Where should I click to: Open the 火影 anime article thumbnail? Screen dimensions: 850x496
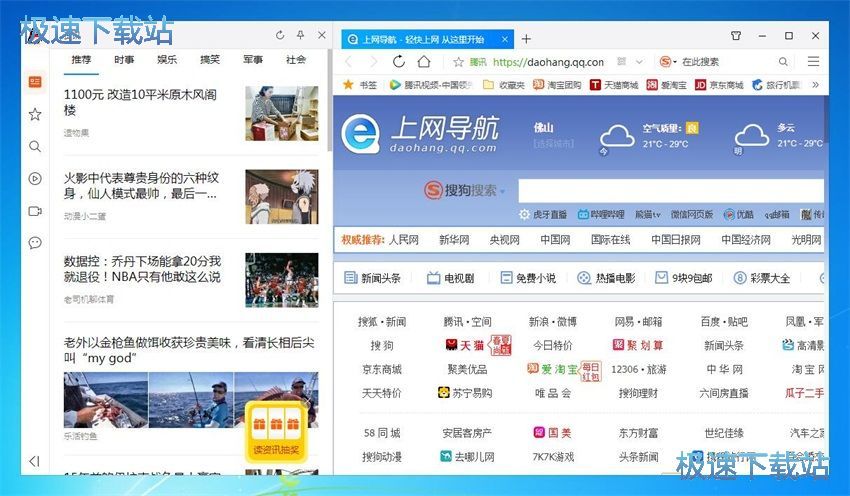(x=282, y=197)
